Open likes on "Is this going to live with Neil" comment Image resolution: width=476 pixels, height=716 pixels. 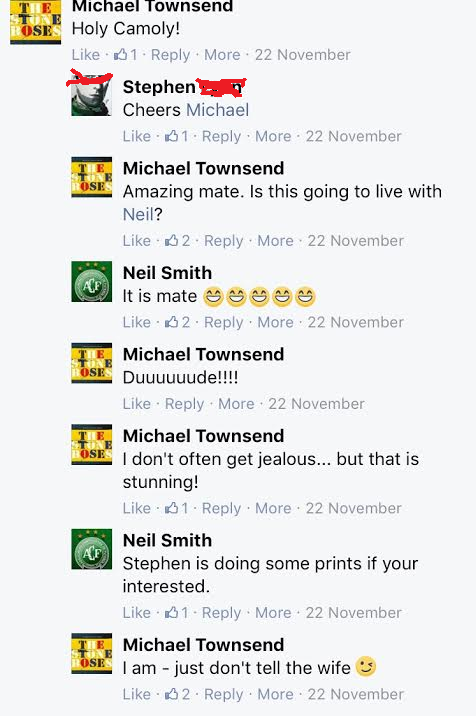(x=177, y=241)
